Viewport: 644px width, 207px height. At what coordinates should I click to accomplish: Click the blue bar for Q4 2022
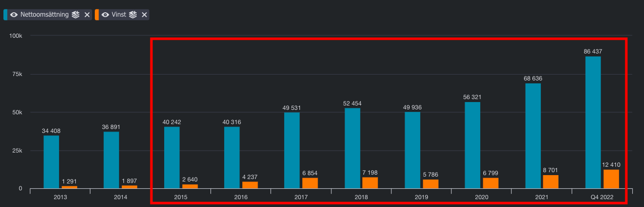click(593, 123)
